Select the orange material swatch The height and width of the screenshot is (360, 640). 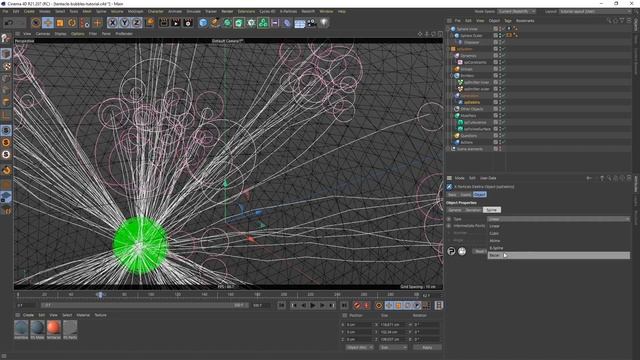53,327
